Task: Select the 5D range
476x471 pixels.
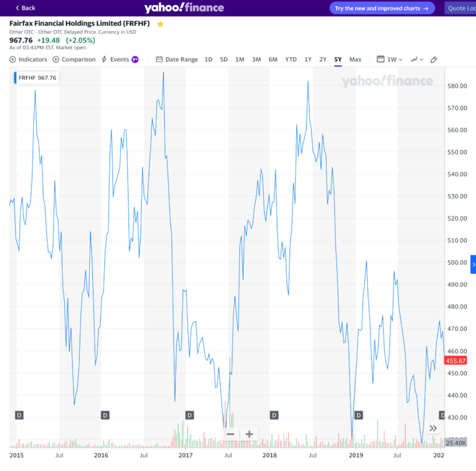Action: coord(224,60)
